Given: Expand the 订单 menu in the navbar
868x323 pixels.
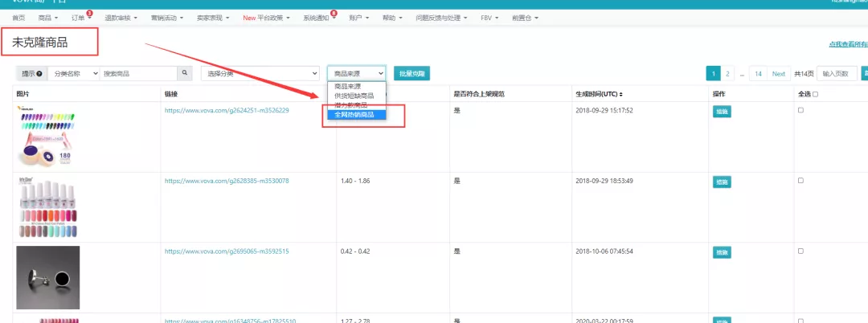Looking at the screenshot, I should tap(81, 18).
